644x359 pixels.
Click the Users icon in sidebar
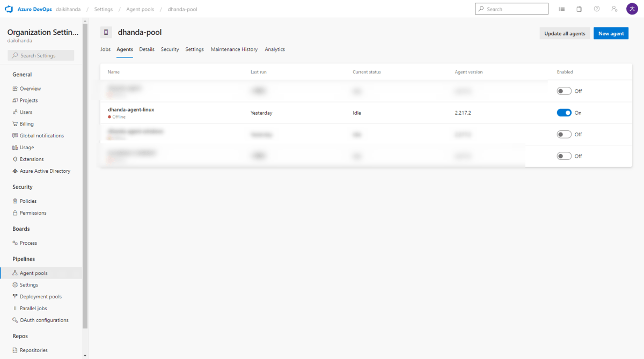(15, 112)
